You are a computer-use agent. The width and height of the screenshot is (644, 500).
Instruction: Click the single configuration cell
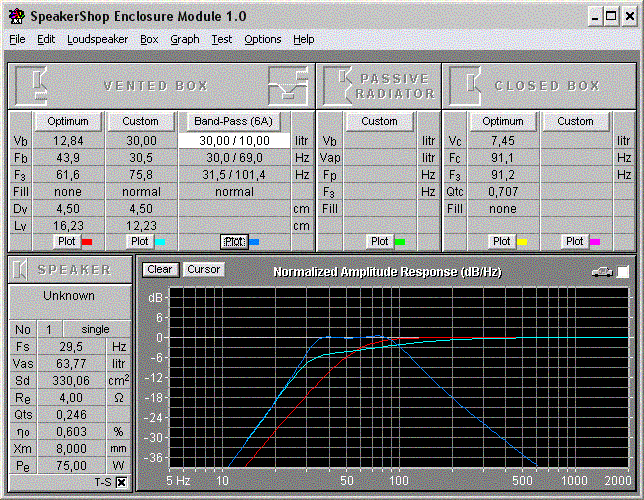tap(96, 329)
